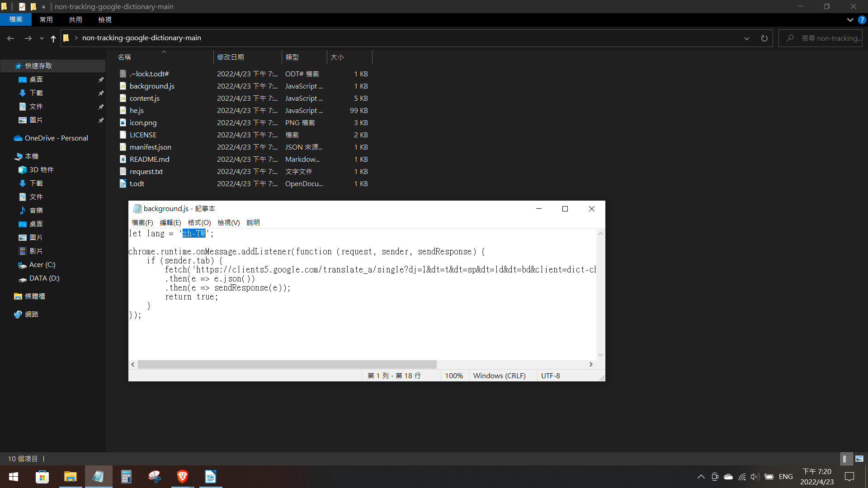868x488 pixels.
Task: Switch to large icons view layout
Action: tap(859, 459)
